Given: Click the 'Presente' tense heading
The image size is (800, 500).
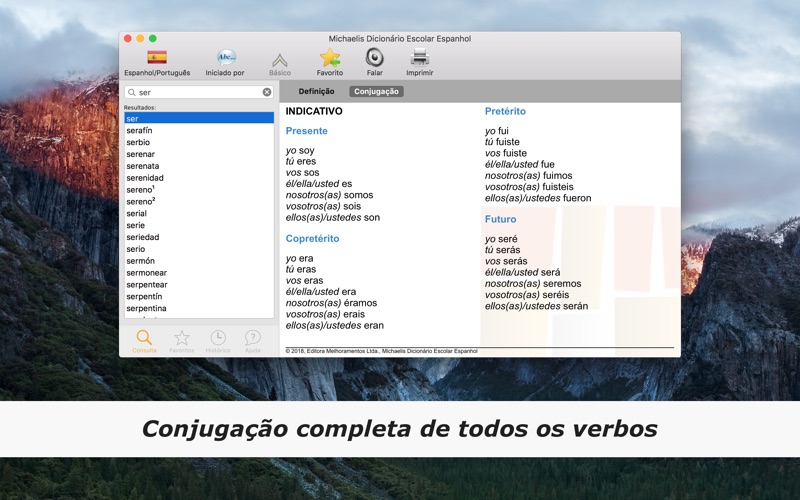Looking at the screenshot, I should pyautogui.click(x=306, y=131).
